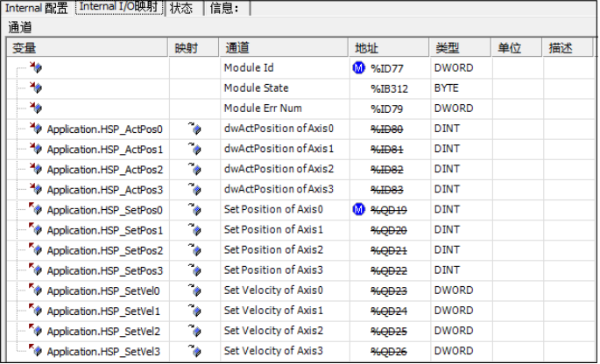Click the Application.HSP_SetVel2 variable name
The image size is (600, 364).
pyautogui.click(x=103, y=332)
